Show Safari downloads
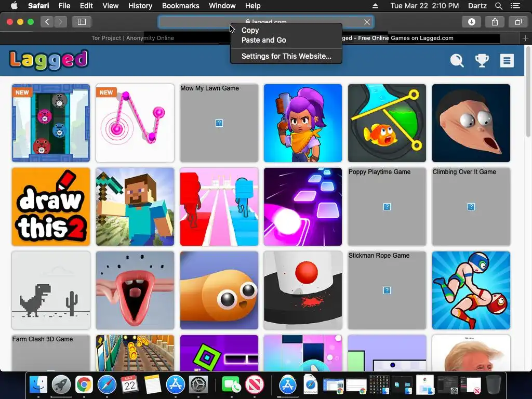The height and width of the screenshot is (399, 532). point(472,22)
